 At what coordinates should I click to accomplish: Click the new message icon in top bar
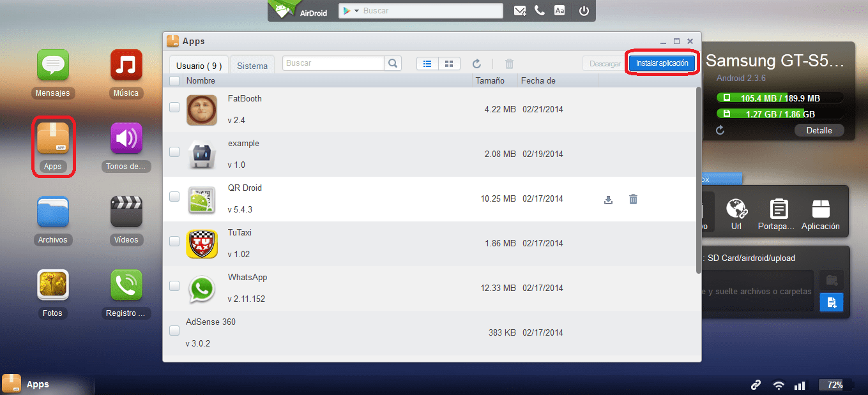click(x=520, y=11)
